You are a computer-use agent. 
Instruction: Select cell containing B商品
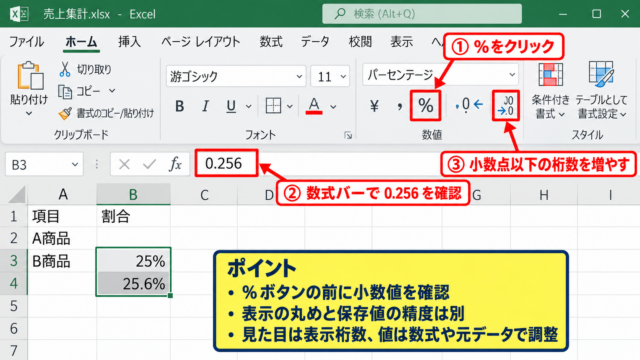pos(62,261)
